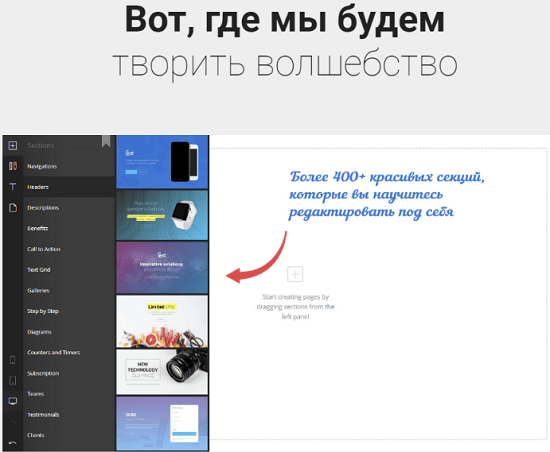This screenshot has width=550, height=452.
Task: Pick the smartwatch header thumbnail
Action: click(x=162, y=215)
